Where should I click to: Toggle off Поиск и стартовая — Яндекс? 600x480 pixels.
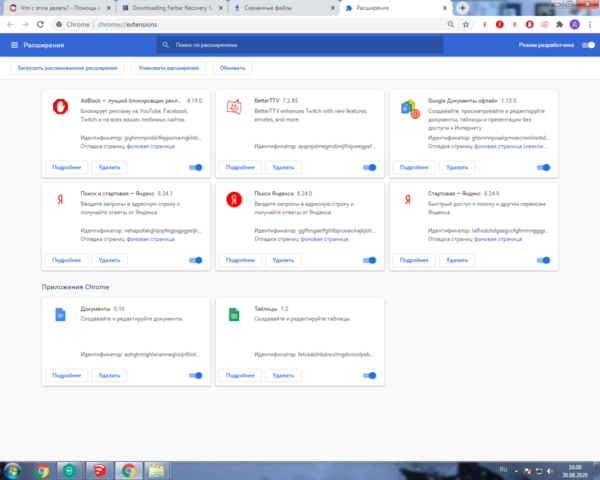point(196,260)
